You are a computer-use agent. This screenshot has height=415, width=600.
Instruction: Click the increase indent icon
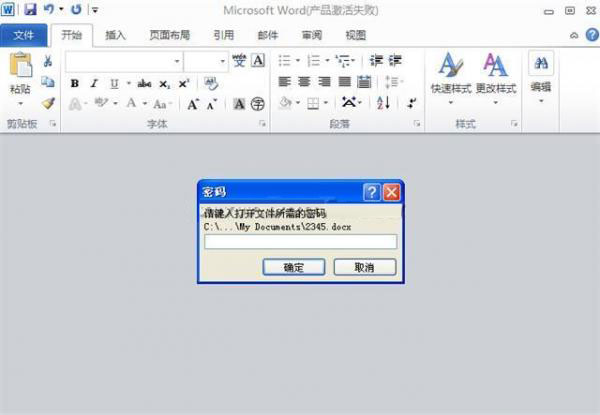[395, 60]
